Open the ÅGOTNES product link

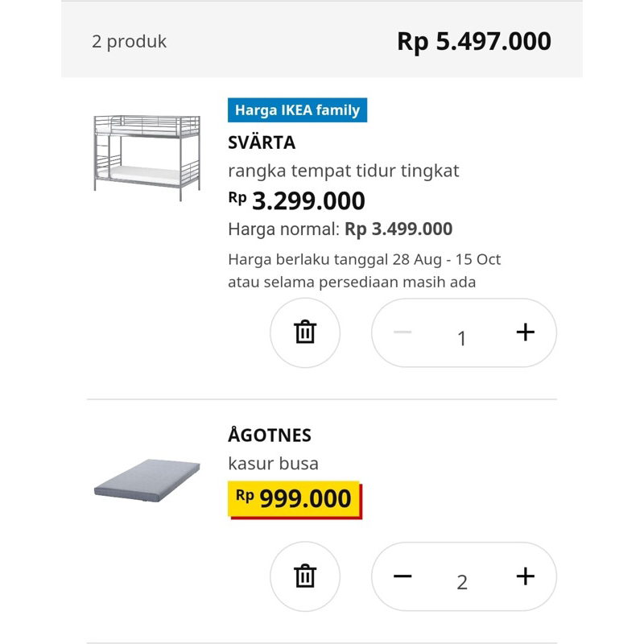click(269, 436)
